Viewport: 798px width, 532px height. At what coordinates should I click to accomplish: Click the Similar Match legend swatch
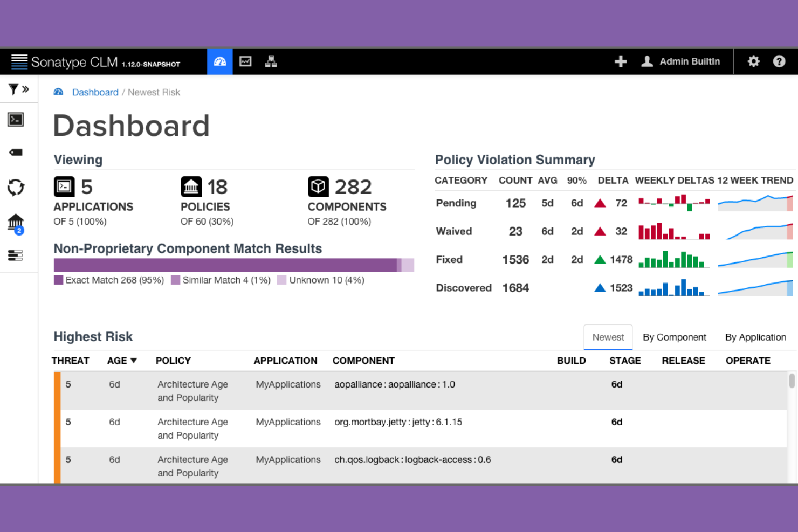point(175,280)
